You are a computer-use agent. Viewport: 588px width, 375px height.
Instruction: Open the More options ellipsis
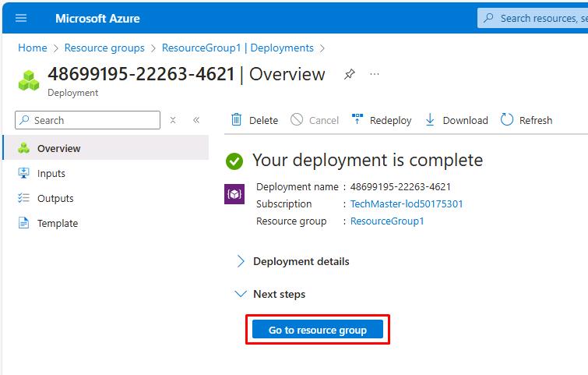pos(375,74)
